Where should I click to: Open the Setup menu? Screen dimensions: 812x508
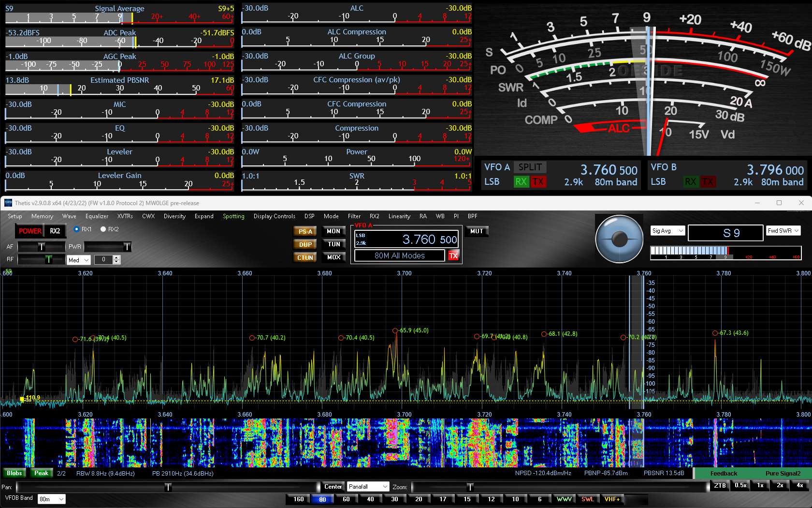point(14,216)
